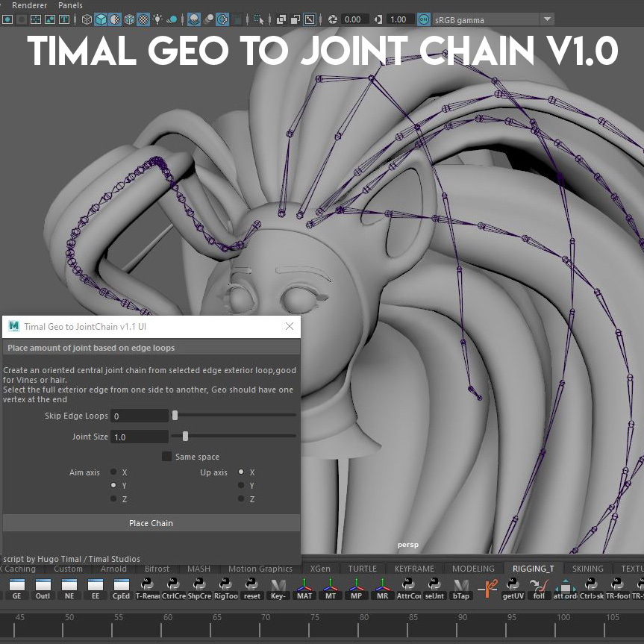The height and width of the screenshot is (644, 644).
Task: Click the gamma 1.00 value field
Action: coord(399,19)
